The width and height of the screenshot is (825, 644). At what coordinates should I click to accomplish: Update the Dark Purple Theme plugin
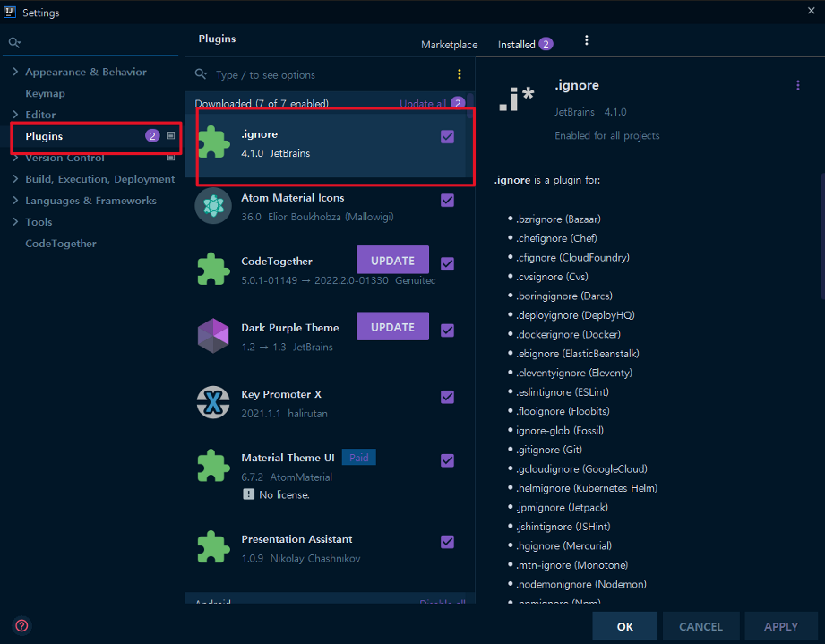coord(392,327)
